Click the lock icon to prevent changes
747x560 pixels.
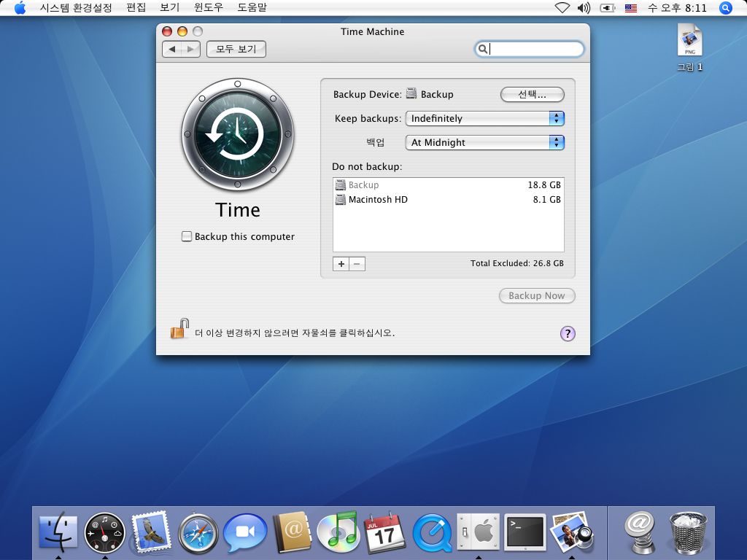179,329
